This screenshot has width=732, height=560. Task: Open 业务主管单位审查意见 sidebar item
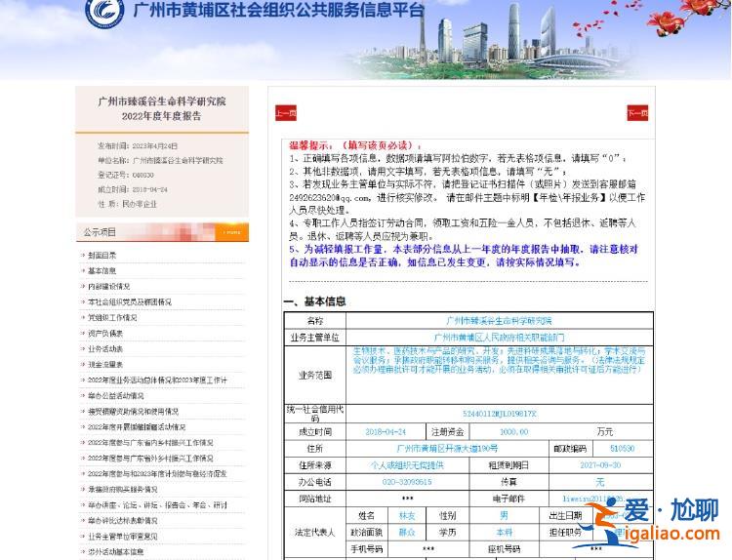(122, 537)
